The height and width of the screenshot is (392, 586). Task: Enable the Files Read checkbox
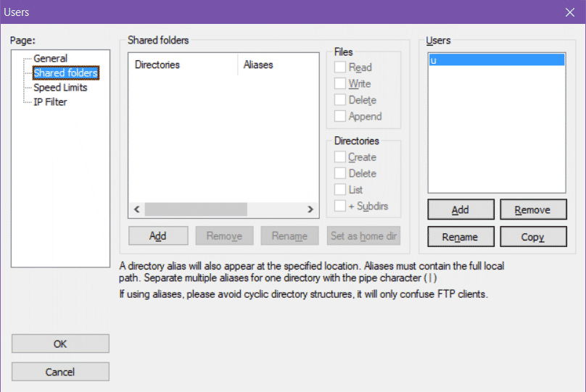point(340,67)
